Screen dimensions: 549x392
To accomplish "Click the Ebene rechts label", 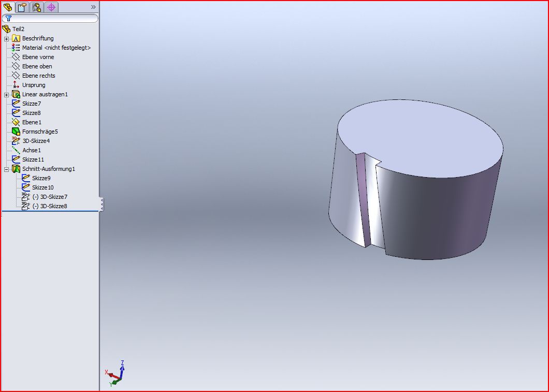I will click(38, 76).
